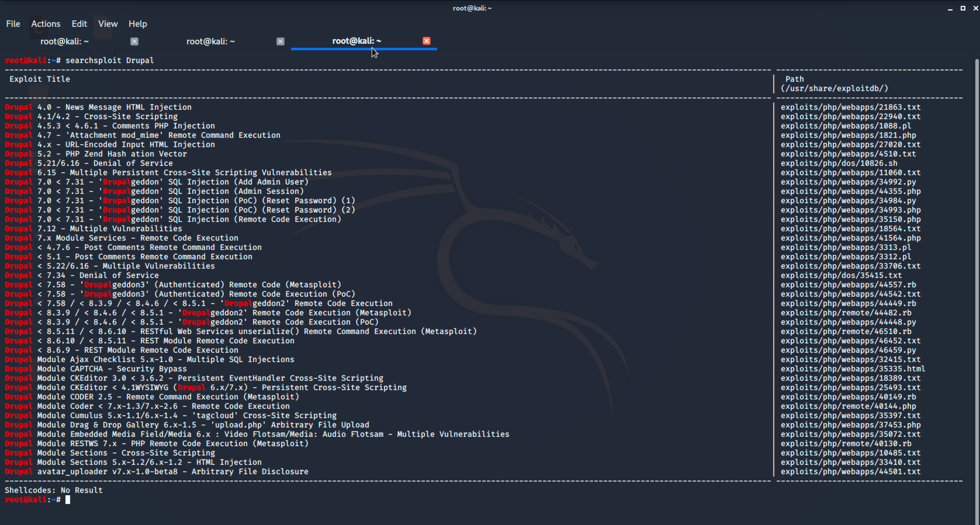Select the third root@kali tab
Viewport: 980px width, 525px height.
point(356,41)
